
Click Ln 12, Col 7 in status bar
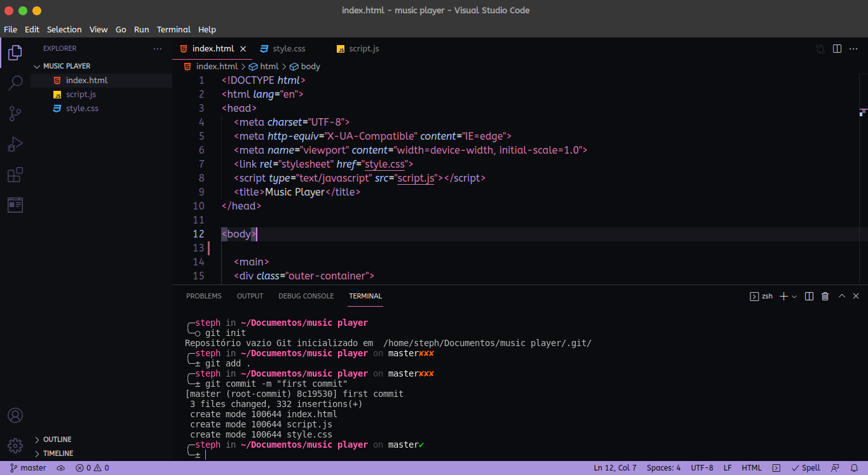[x=615, y=468]
